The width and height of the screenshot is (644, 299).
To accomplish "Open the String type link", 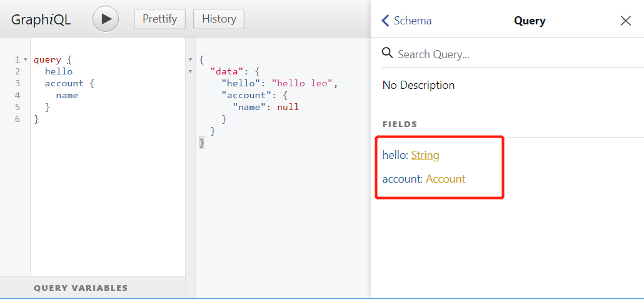I will [x=425, y=155].
